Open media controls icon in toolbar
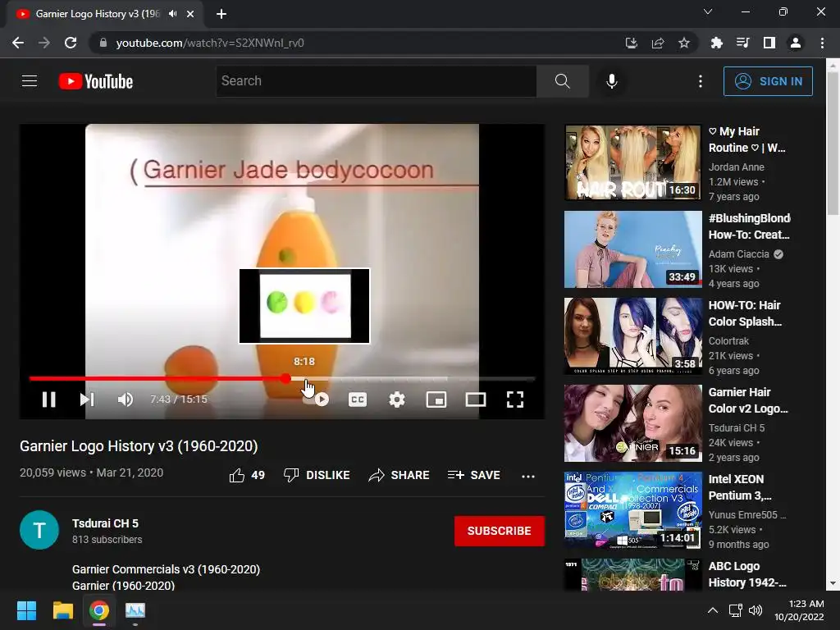 pos(743,43)
